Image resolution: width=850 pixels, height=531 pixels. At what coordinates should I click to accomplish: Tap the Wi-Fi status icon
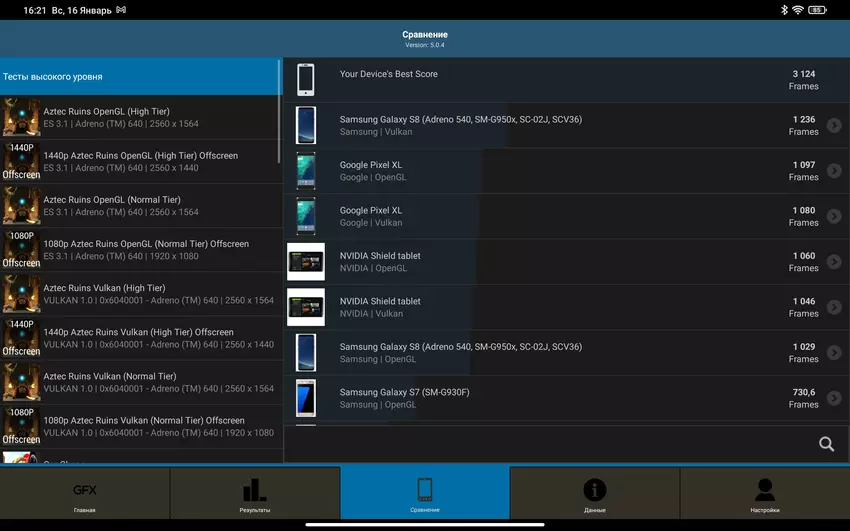(798, 10)
